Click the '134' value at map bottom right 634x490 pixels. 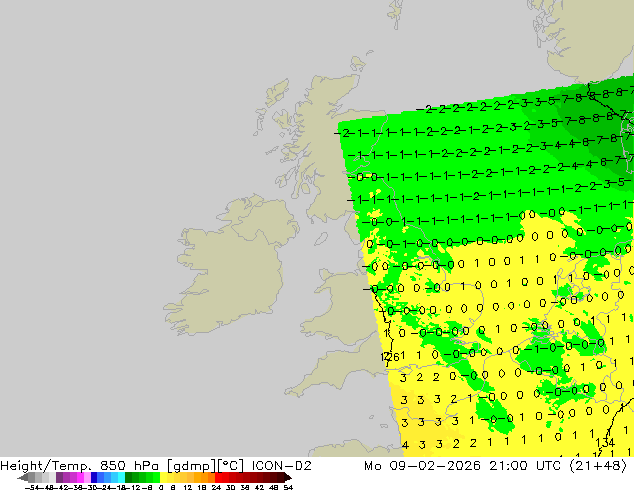(605, 443)
